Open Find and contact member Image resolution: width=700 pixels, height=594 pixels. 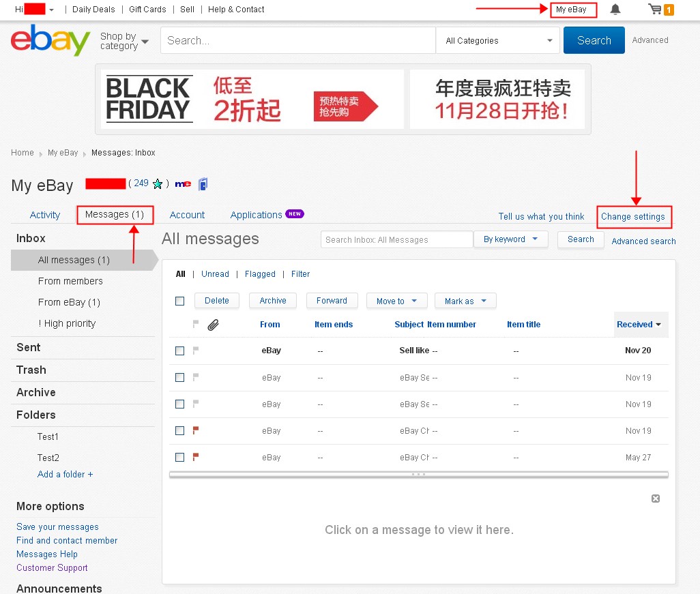[67, 540]
